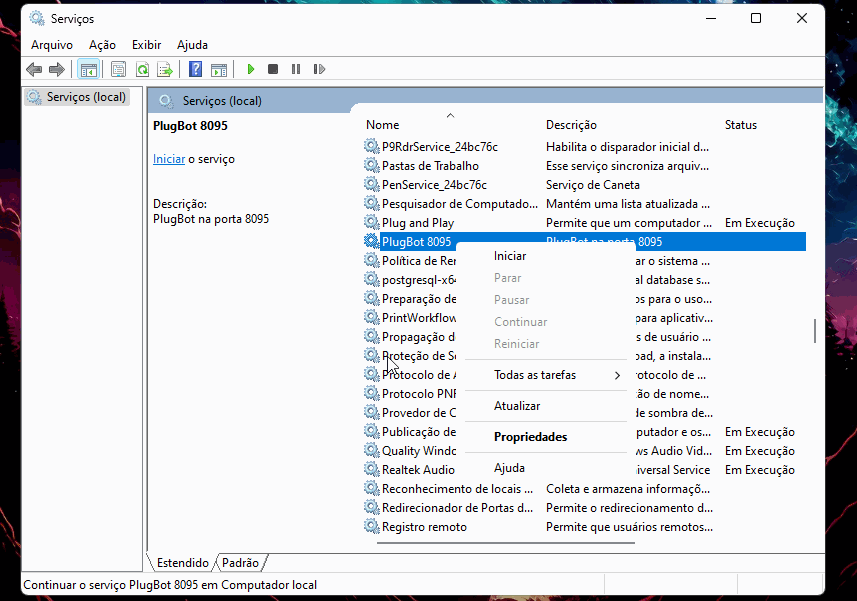Click the Back arrow toolbar icon
This screenshot has height=601, width=857.
(34, 69)
